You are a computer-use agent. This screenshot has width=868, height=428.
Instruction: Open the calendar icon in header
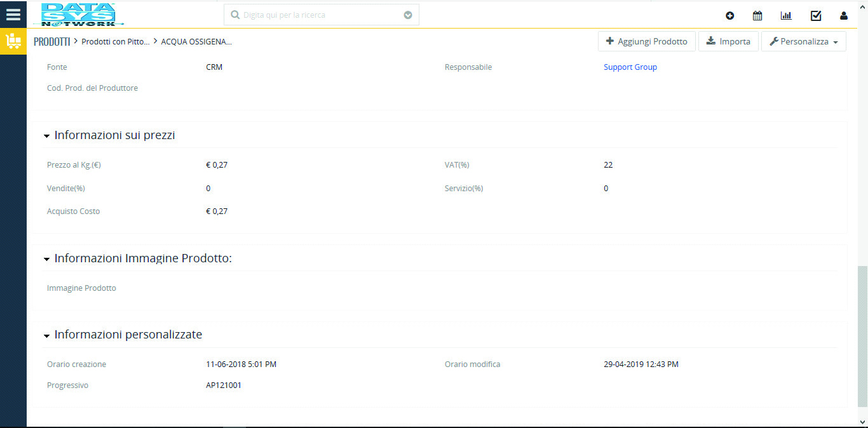(757, 16)
